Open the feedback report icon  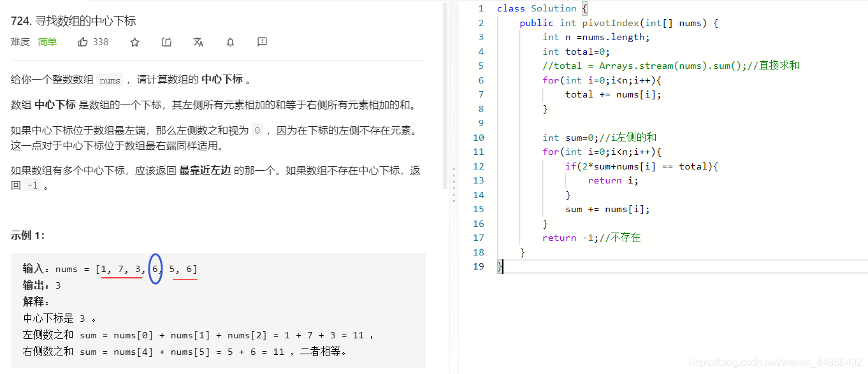262,41
